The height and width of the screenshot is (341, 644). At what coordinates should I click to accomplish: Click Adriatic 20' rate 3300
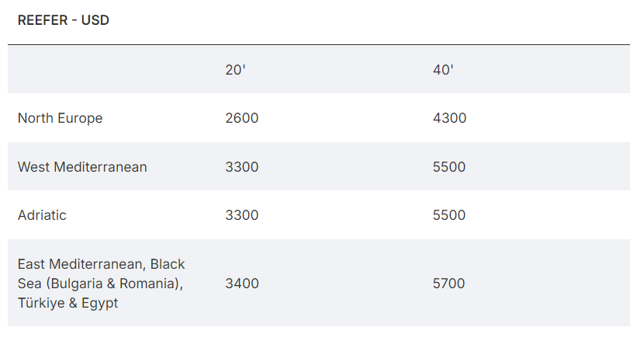point(241,214)
